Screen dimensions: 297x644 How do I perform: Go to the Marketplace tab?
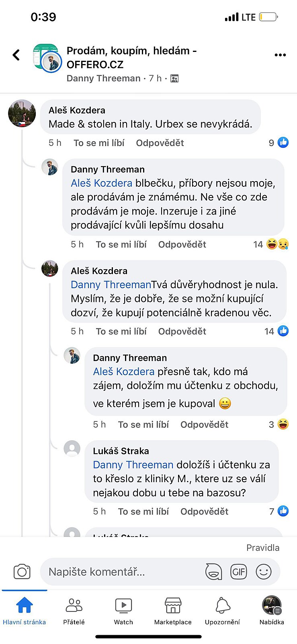[173, 611]
